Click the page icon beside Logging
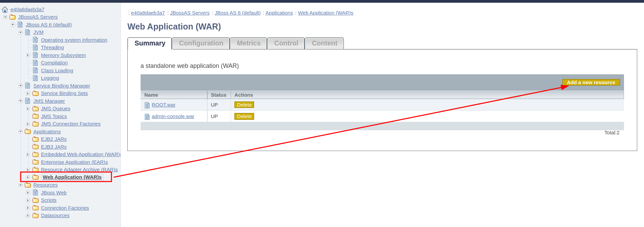Screen dimensions: 644x227 click(35, 78)
